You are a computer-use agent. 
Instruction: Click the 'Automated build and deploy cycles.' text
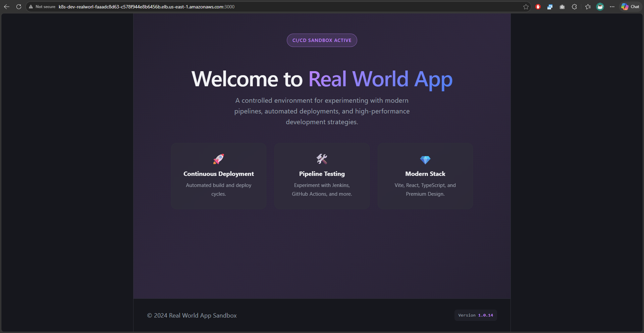tap(219, 190)
